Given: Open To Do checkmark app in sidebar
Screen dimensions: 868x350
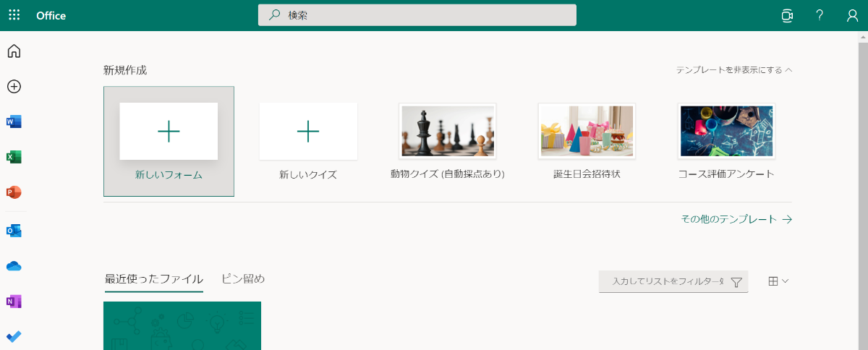Looking at the screenshot, I should click(14, 336).
